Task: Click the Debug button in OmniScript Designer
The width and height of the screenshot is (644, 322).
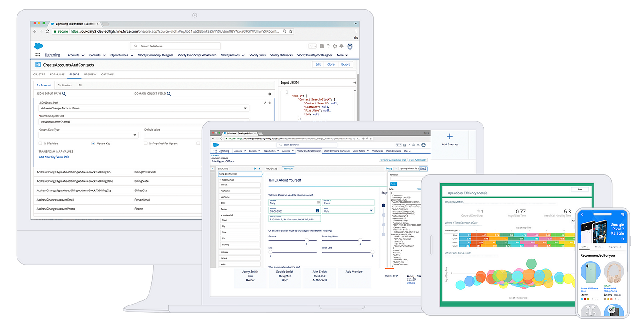Action: tap(389, 169)
